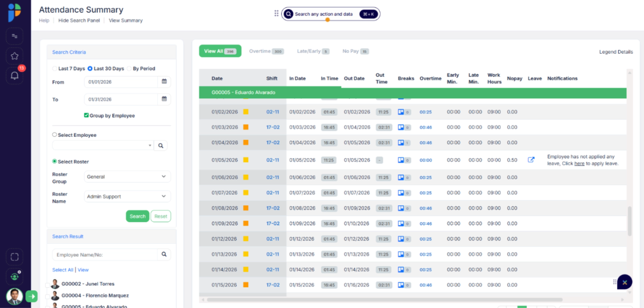Open overtime 00:25 link for 01/02/2026
The image size is (644, 308).
(425, 112)
